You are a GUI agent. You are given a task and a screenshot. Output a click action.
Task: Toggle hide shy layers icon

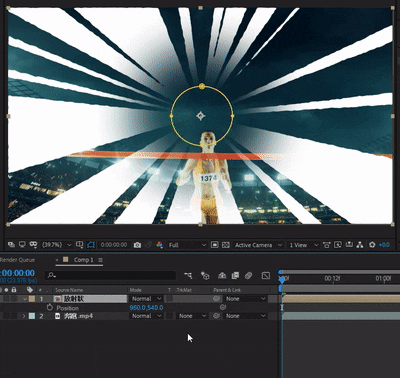pos(222,275)
